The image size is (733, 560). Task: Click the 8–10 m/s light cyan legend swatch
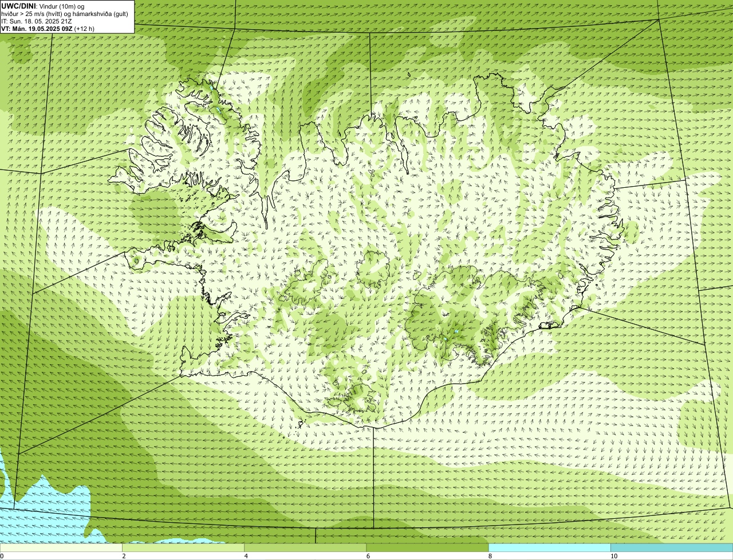pyautogui.click(x=549, y=547)
